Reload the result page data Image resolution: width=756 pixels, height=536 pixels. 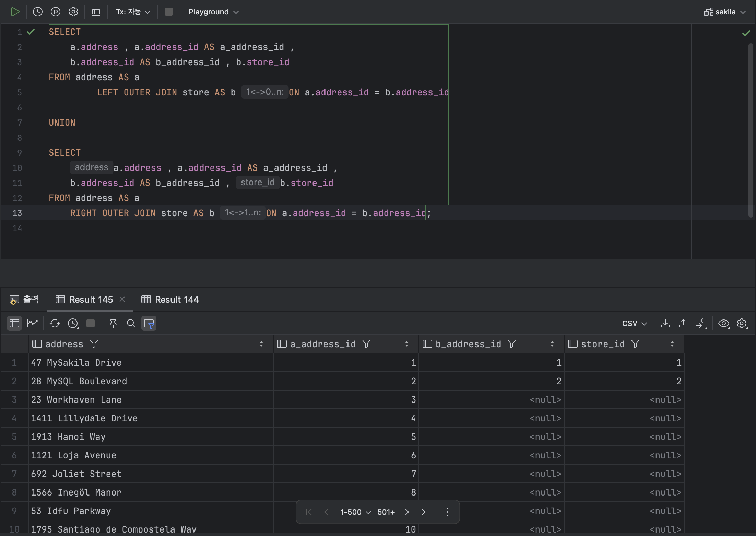[55, 323]
